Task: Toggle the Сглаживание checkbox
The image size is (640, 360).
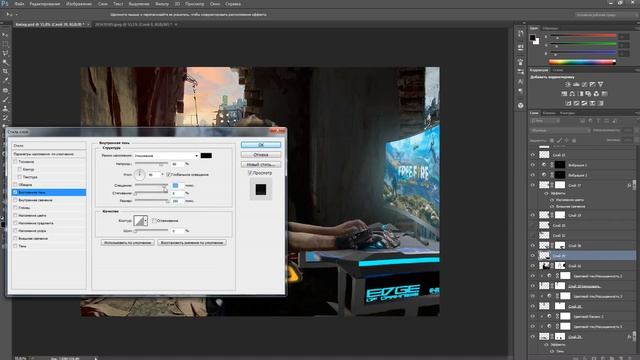Action: 154,220
